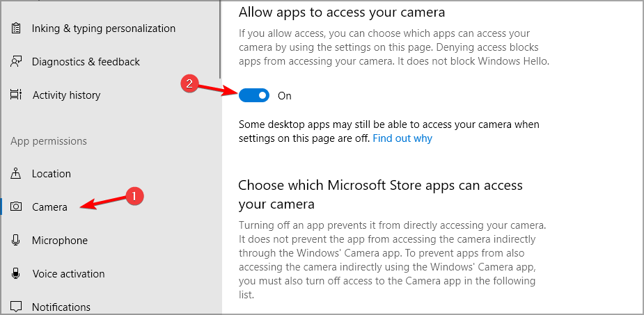Click the Voice activation microphone icon
Image resolution: width=644 pixels, height=315 pixels.
pyautogui.click(x=15, y=273)
